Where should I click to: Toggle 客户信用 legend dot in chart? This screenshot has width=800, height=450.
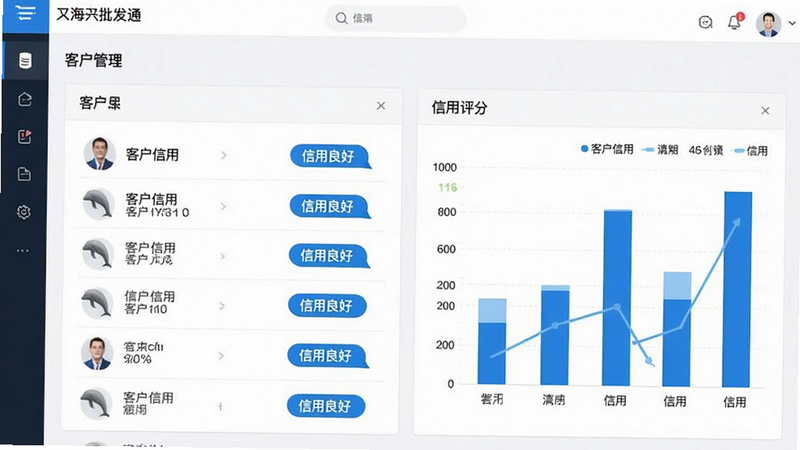point(585,149)
